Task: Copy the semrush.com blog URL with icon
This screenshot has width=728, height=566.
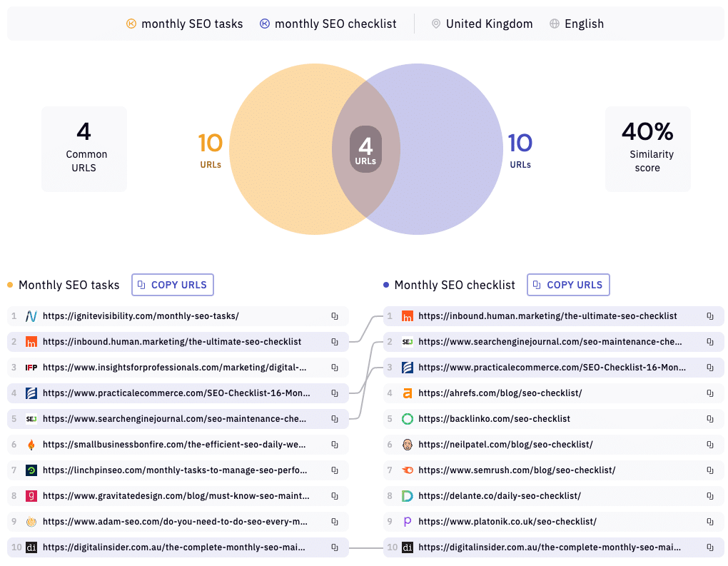Action: 709,470
